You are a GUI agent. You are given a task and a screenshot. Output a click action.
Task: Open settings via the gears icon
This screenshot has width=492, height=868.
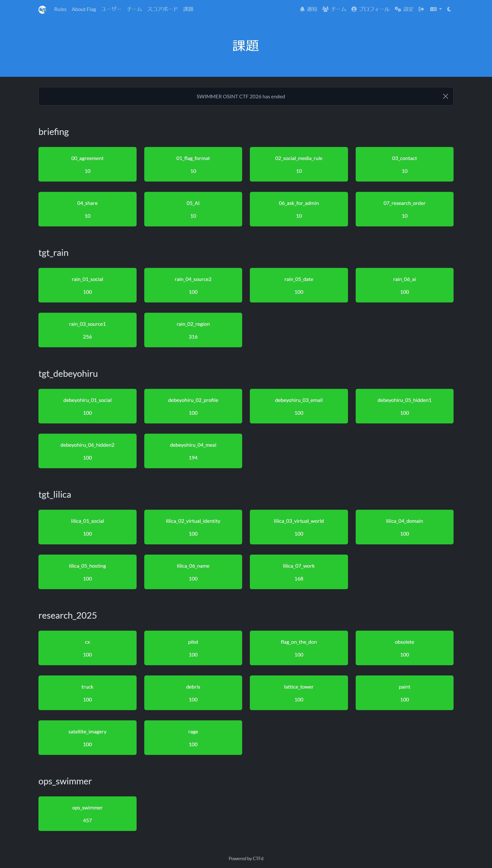398,9
